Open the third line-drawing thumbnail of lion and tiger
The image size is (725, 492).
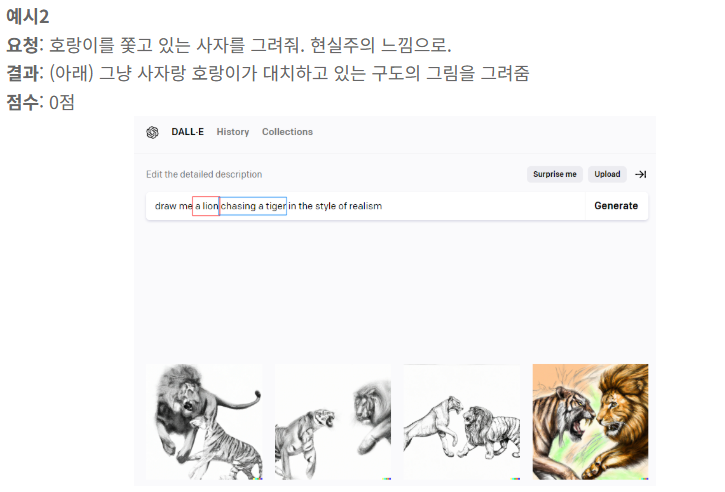tap(462, 422)
